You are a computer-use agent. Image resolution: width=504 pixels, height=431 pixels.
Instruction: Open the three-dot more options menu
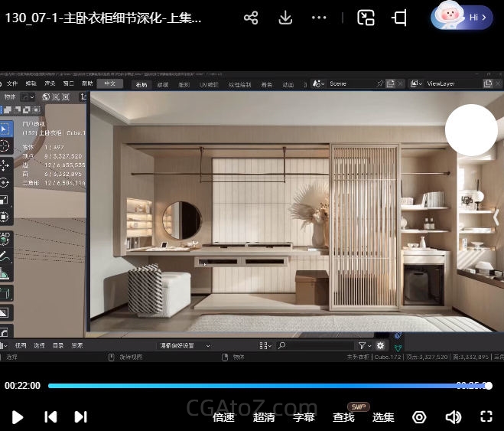[x=320, y=18]
